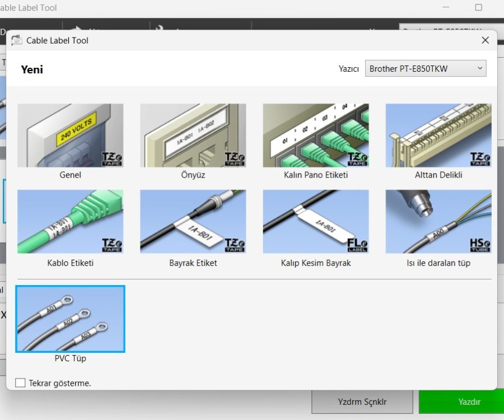Click the Yeni heading text
Screen dimensions: 504x420
(32, 69)
